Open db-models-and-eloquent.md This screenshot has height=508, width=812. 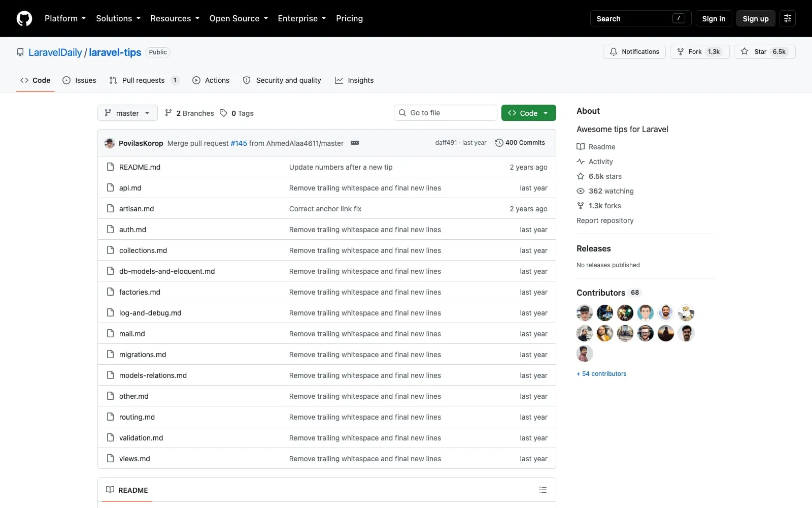coord(167,271)
